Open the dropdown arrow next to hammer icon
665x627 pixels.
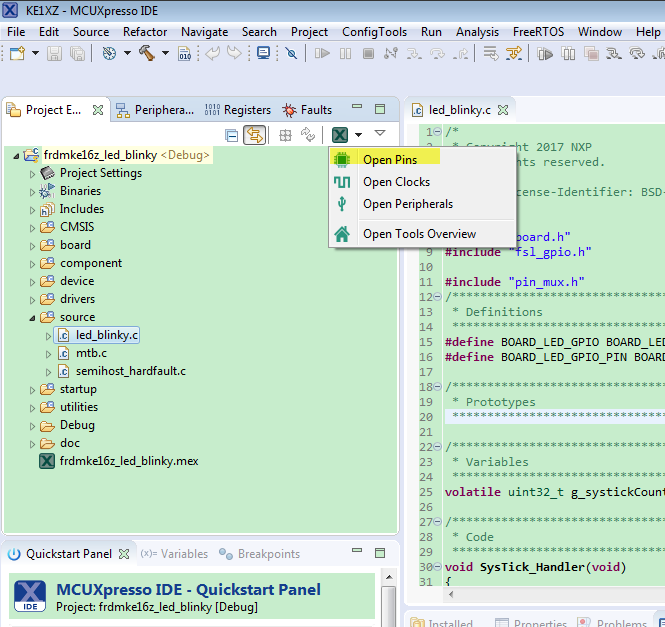point(165,53)
